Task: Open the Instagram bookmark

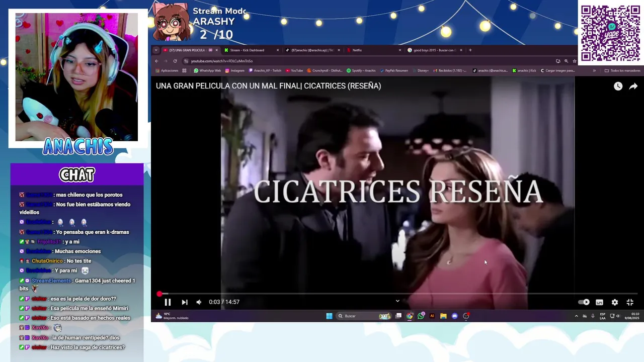Action: point(235,71)
